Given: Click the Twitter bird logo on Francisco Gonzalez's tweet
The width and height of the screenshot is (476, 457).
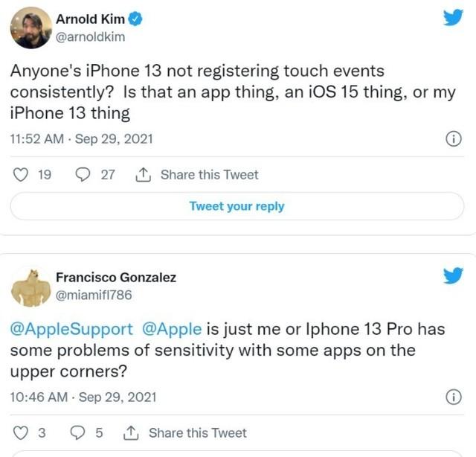Looking at the screenshot, I should pos(452,276).
